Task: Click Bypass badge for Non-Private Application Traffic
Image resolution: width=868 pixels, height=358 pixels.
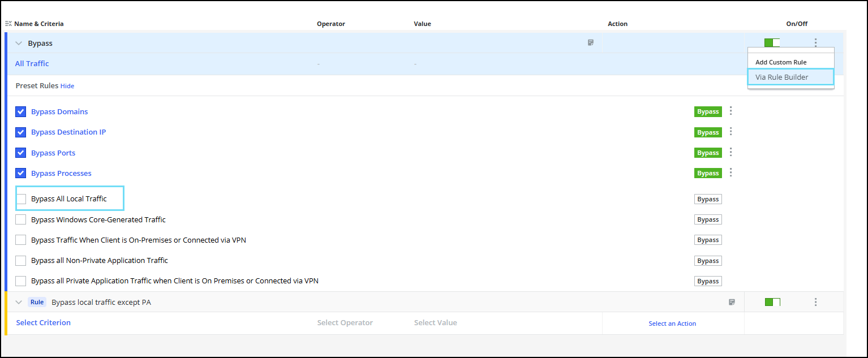Action: tap(708, 261)
